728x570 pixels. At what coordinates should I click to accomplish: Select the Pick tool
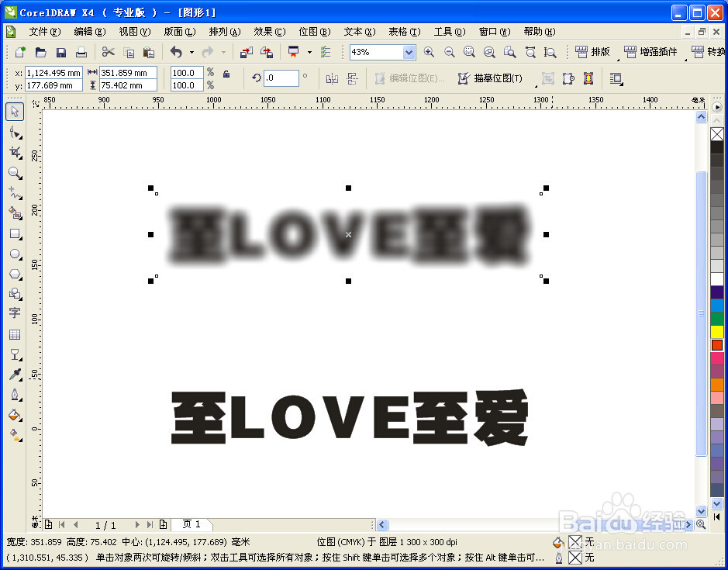[x=16, y=111]
